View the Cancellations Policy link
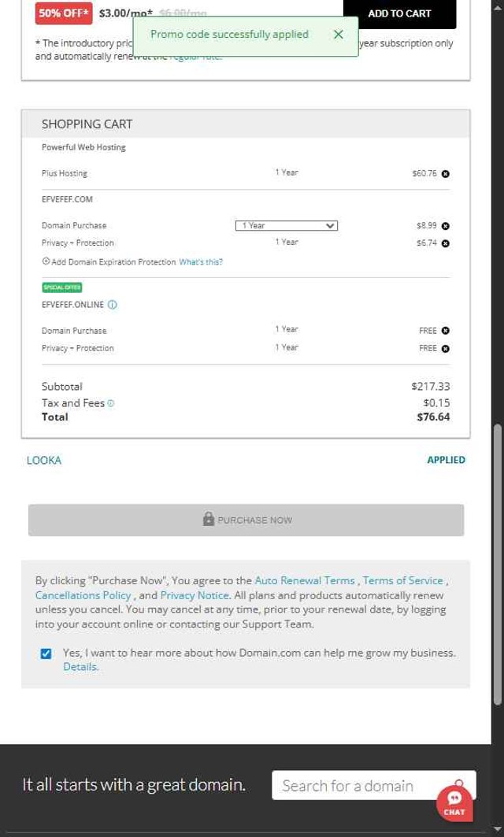The image size is (504, 837). coord(83,595)
